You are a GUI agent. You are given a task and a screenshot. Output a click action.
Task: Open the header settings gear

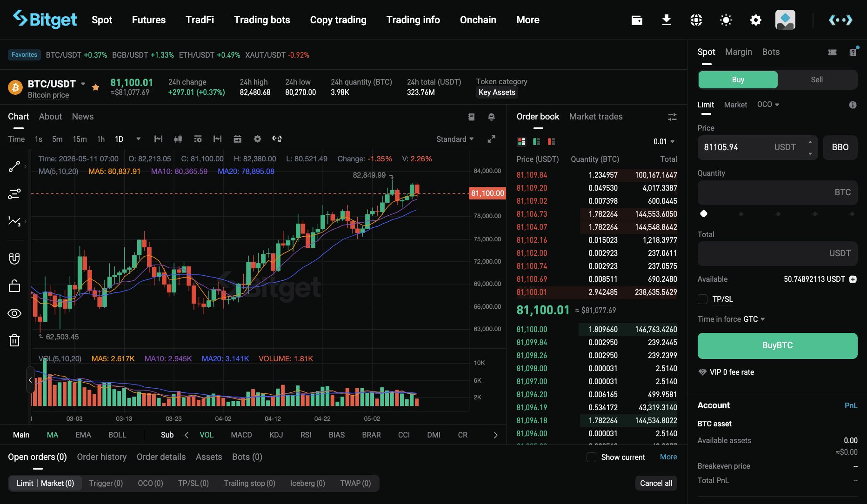[756, 20]
